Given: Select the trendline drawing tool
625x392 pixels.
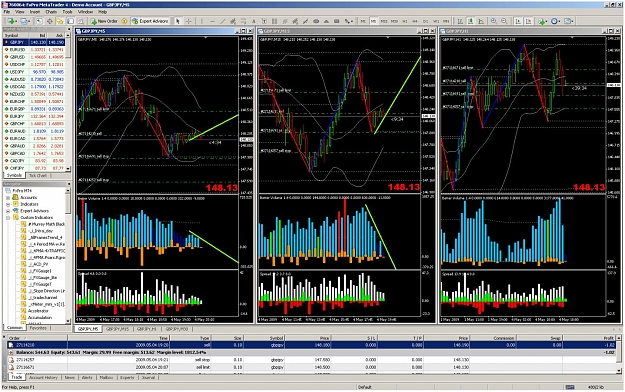Looking at the screenshot, I should (223, 21).
